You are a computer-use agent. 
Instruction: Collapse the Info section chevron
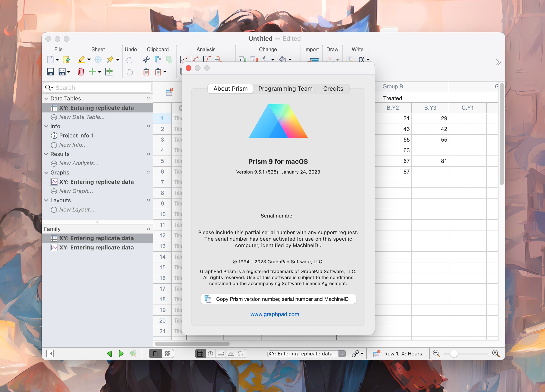coord(46,126)
